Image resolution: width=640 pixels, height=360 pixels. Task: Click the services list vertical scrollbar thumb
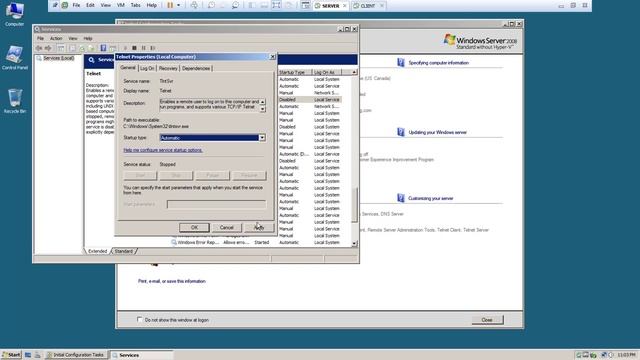354,205
